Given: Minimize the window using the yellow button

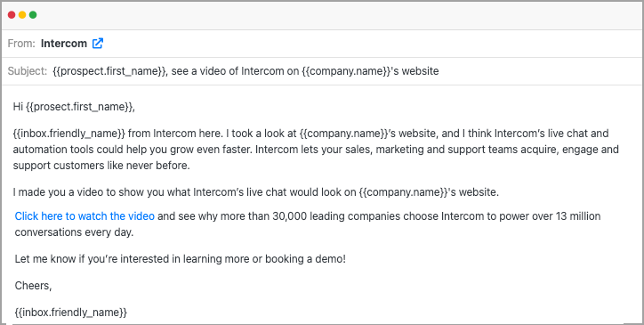Looking at the screenshot, I should click(22, 15).
